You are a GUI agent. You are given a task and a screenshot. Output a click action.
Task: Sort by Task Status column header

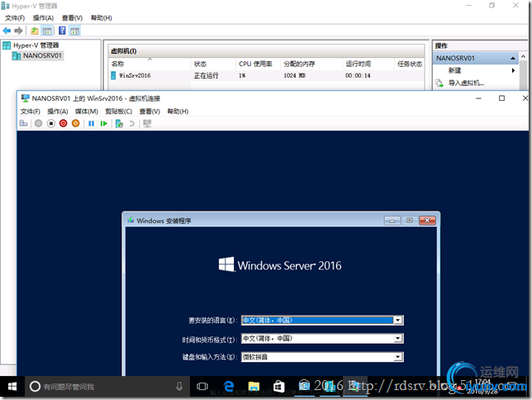(x=410, y=64)
